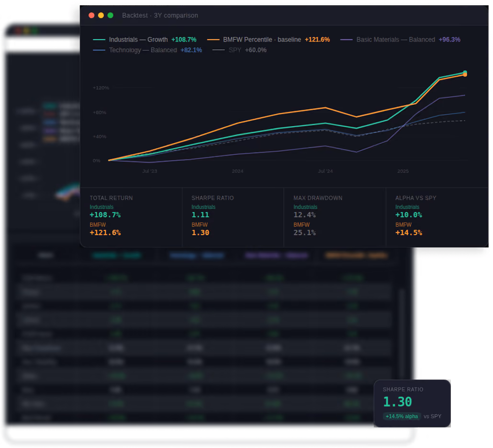
Task: Click the vs SPY text in floating card
Action: click(432, 416)
